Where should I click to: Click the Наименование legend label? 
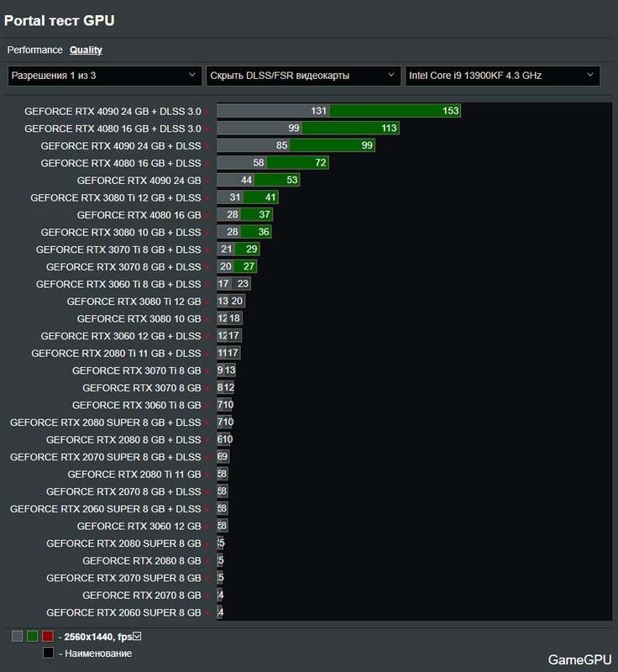tap(98, 654)
